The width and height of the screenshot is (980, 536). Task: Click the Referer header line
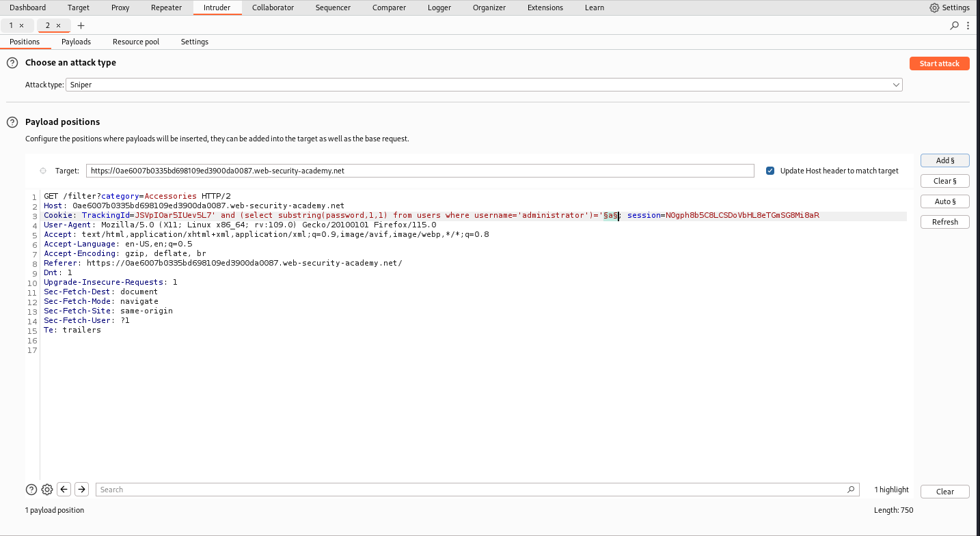tap(223, 263)
